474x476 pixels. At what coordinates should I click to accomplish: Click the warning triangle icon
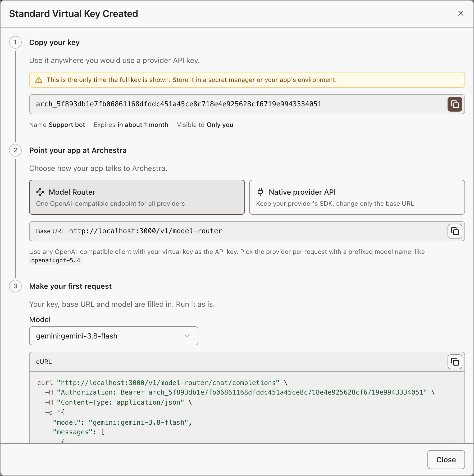pyautogui.click(x=39, y=80)
